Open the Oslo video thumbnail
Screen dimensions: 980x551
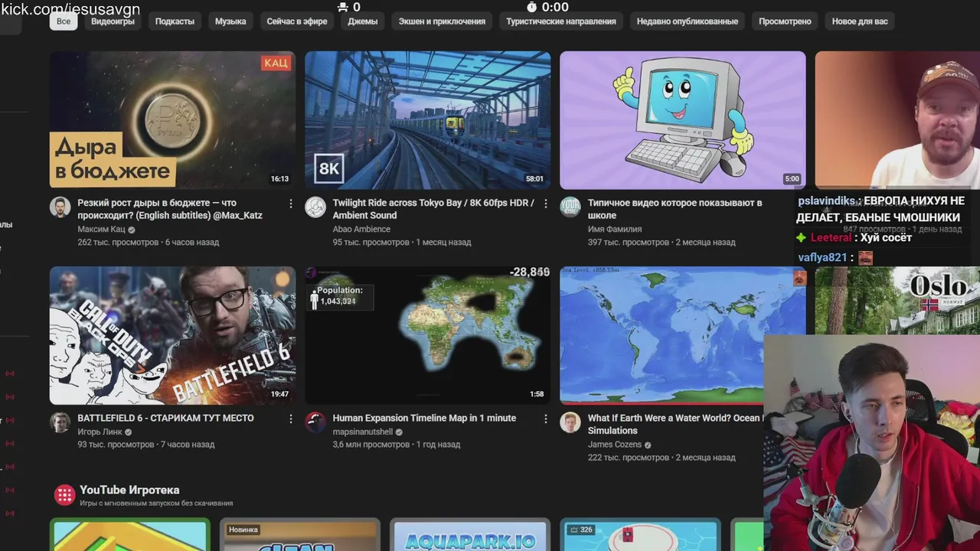[897, 300]
